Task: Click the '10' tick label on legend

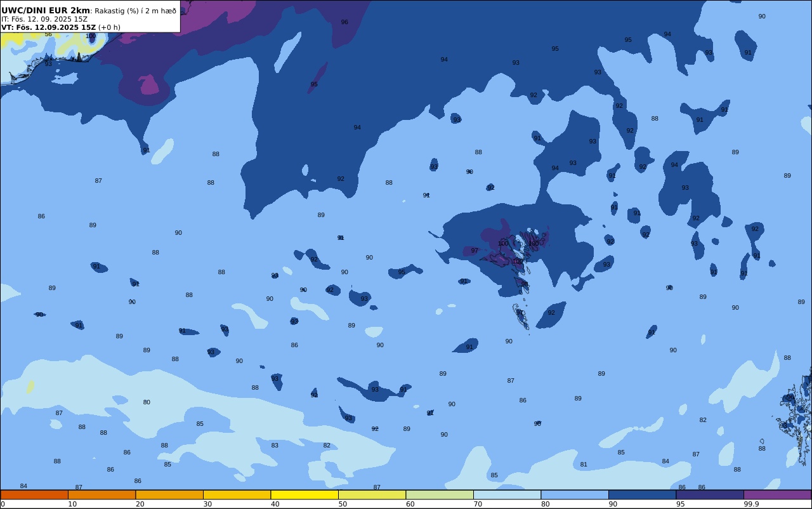Action: tap(72, 504)
